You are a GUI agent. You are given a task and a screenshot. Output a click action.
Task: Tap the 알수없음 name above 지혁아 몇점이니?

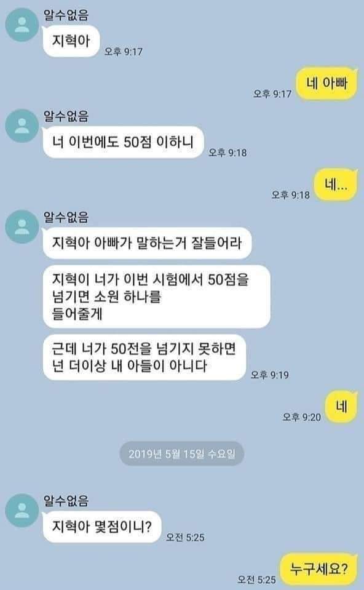pyautogui.click(x=66, y=501)
